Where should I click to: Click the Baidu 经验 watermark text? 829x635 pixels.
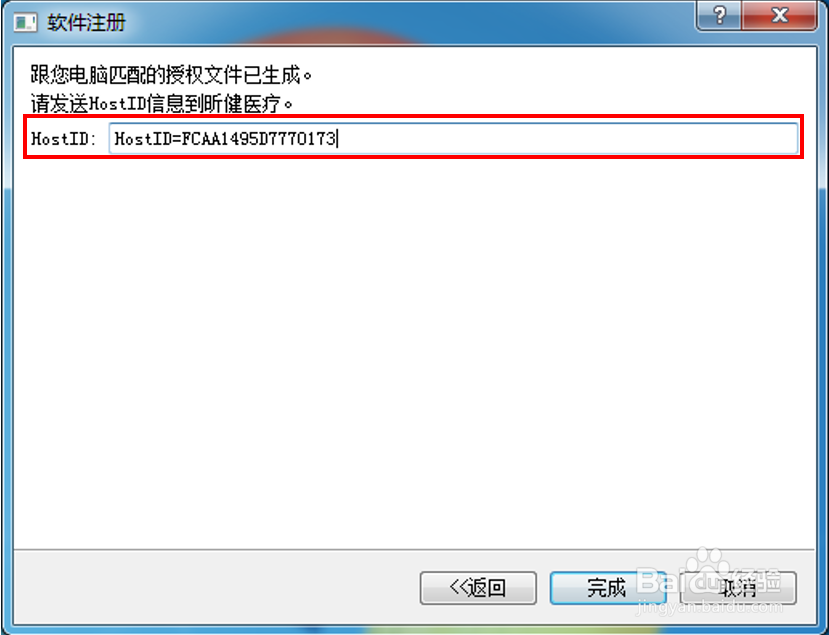[708, 579]
